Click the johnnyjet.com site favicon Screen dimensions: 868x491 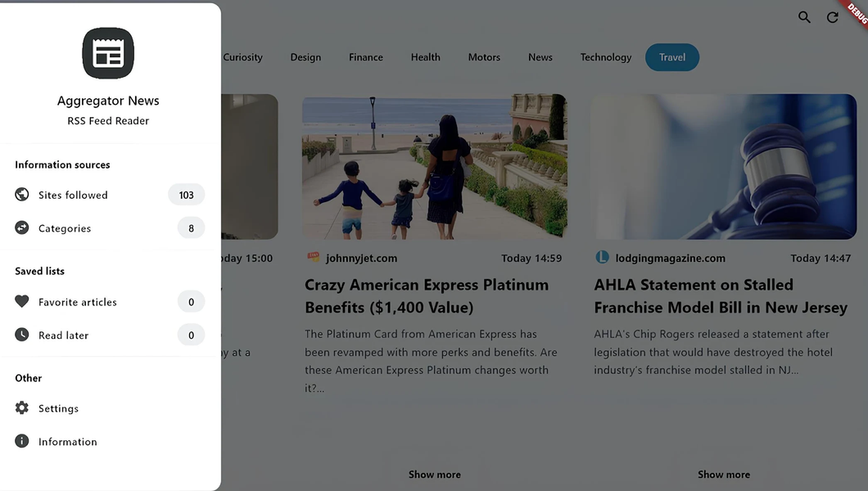point(314,257)
